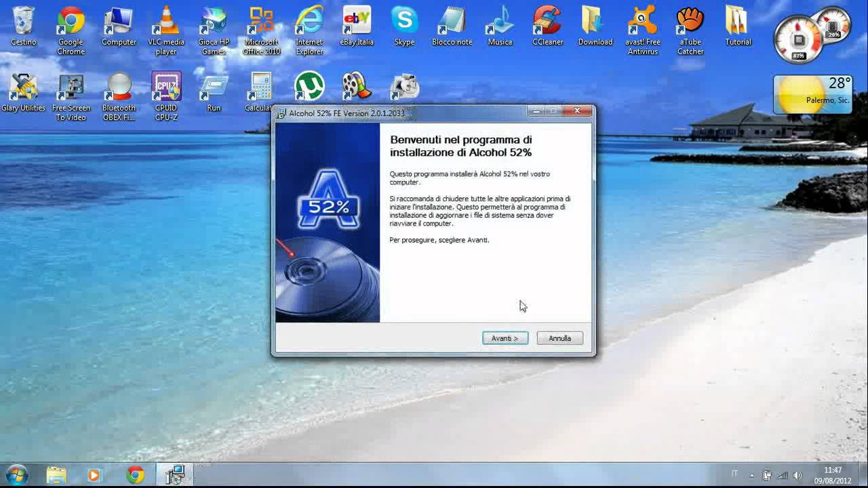The height and width of the screenshot is (488, 868).
Task: Select the Bluetooth OBEX shortcut
Action: click(119, 97)
